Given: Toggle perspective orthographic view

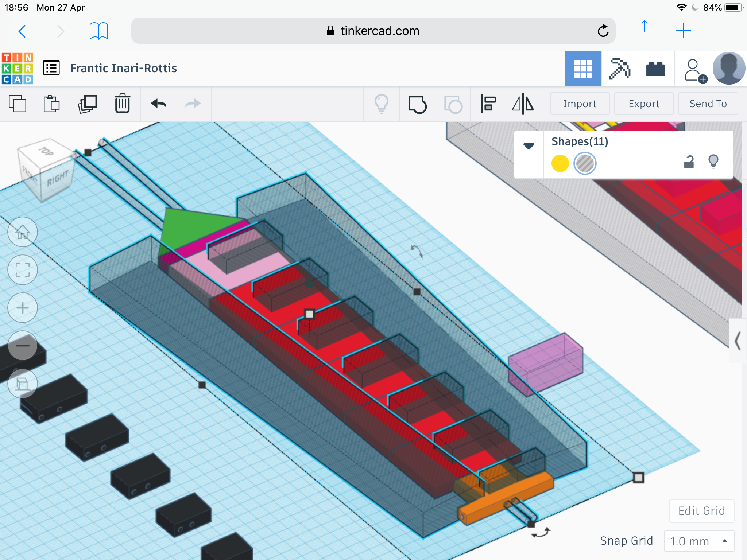Looking at the screenshot, I should click(23, 384).
